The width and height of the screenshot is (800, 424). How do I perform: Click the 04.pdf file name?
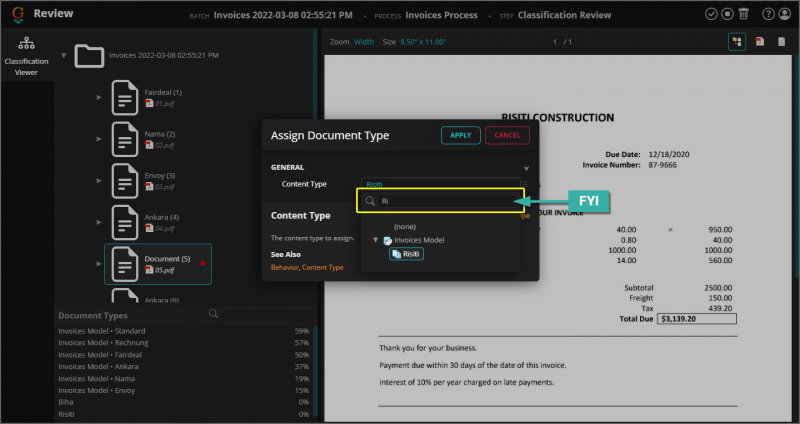point(165,229)
